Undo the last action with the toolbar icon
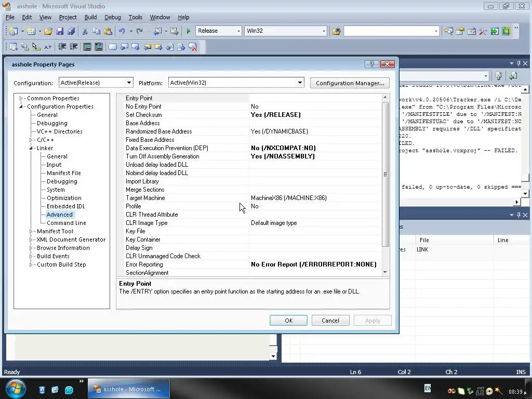The height and width of the screenshot is (399, 532). click(122, 31)
